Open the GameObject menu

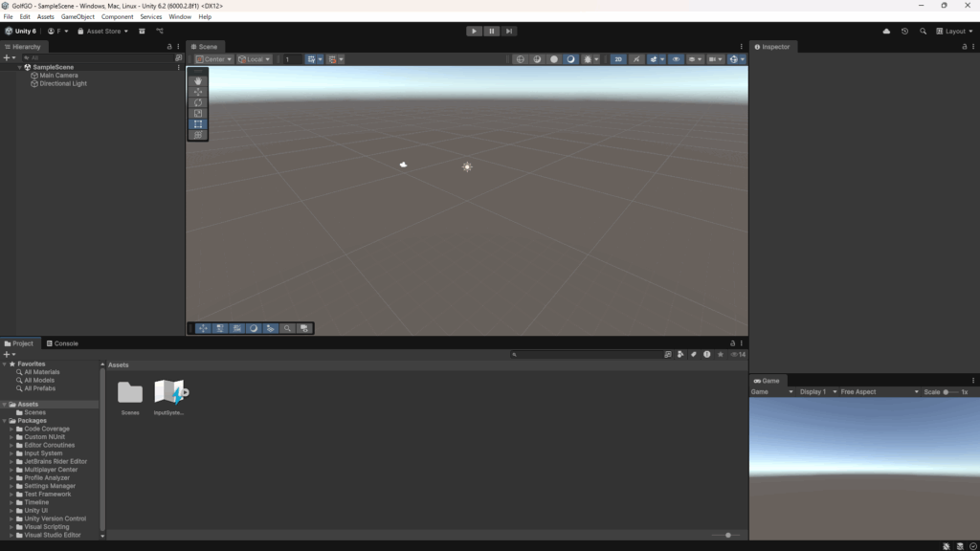coord(78,16)
